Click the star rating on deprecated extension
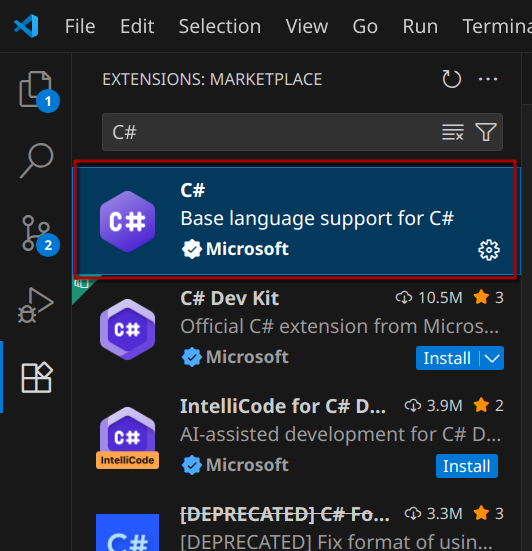532x551 pixels. [488, 514]
